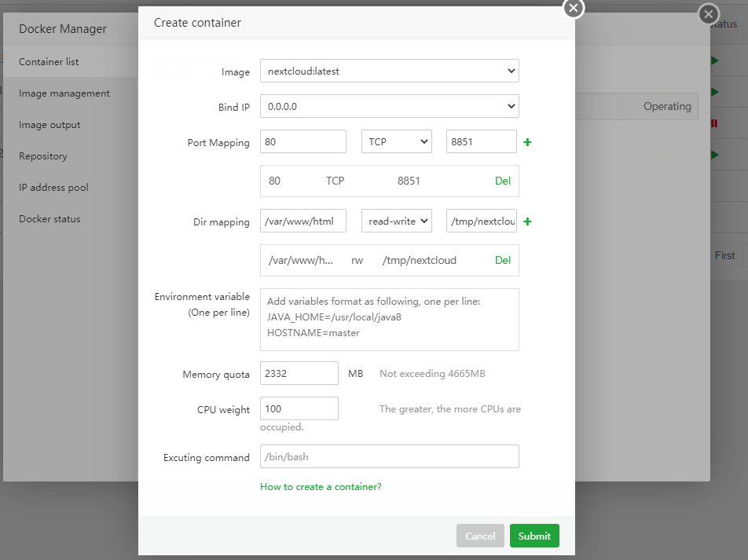The height and width of the screenshot is (560, 748).
Task: Close the Docker Manager window
Action: click(x=709, y=14)
